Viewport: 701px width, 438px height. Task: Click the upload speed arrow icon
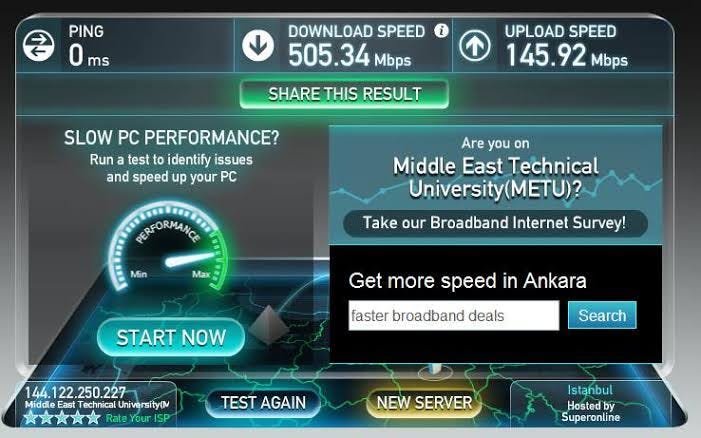tap(475, 45)
